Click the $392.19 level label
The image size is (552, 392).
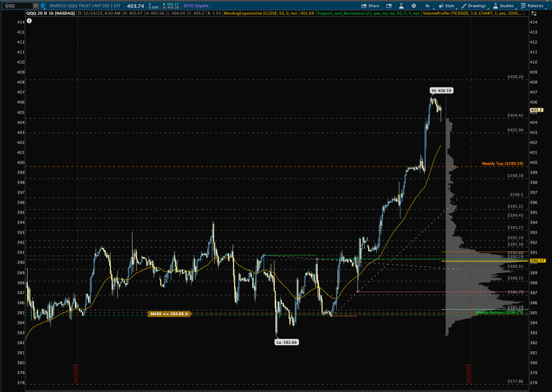515,237
